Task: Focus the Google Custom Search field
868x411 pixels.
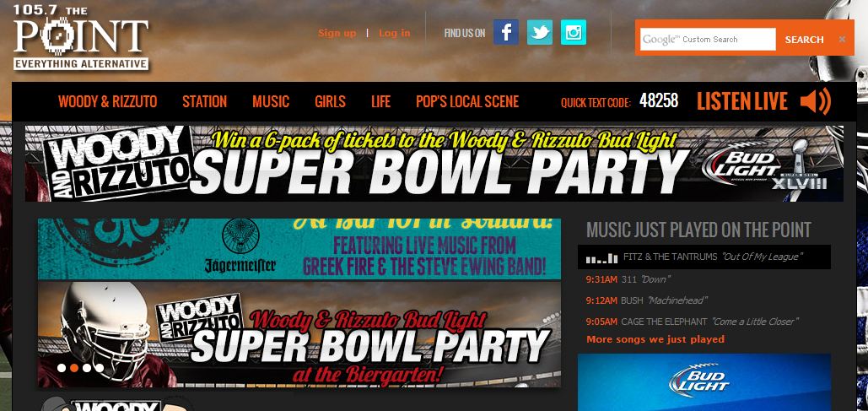Action: pyautogui.click(x=708, y=40)
